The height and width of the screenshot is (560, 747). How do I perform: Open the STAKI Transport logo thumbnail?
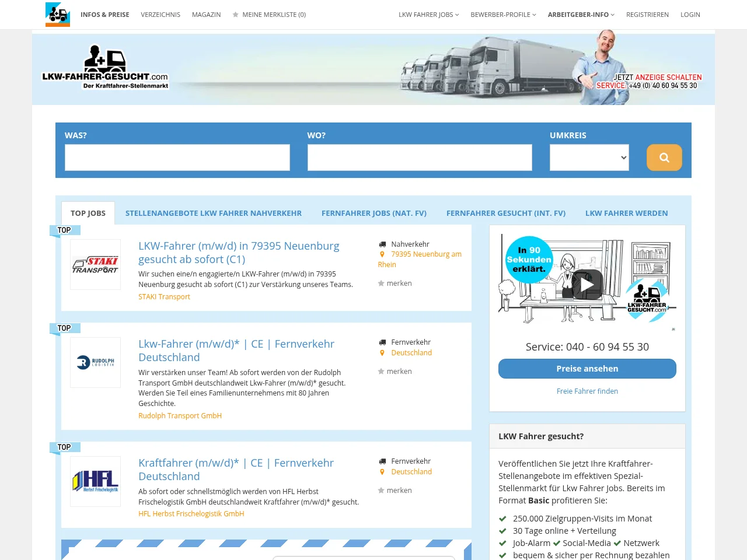[95, 264]
